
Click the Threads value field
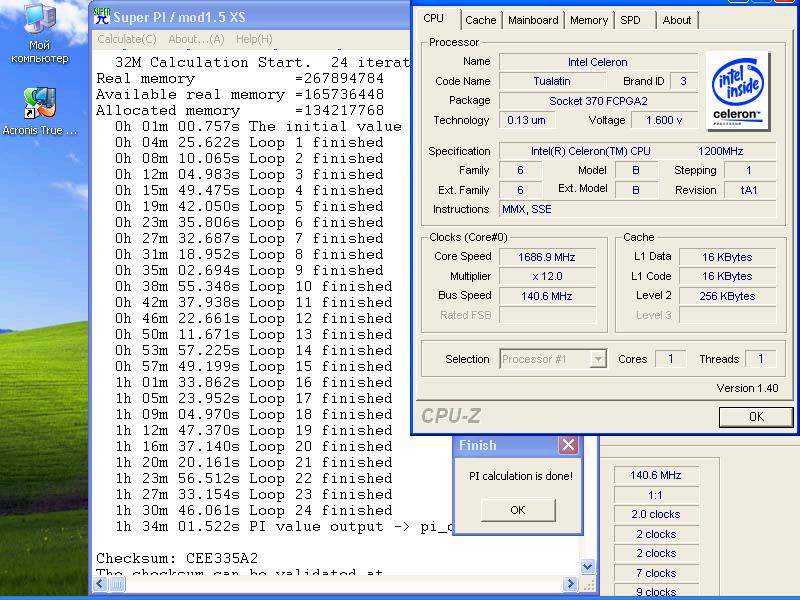click(x=761, y=359)
